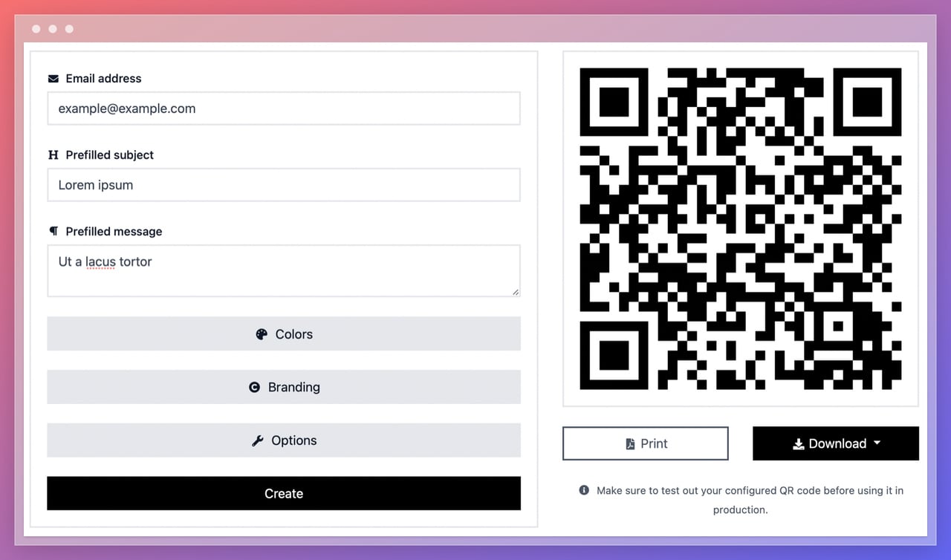Focus the Email address input field
Viewport: 951px width, 560px height.
[x=284, y=108]
